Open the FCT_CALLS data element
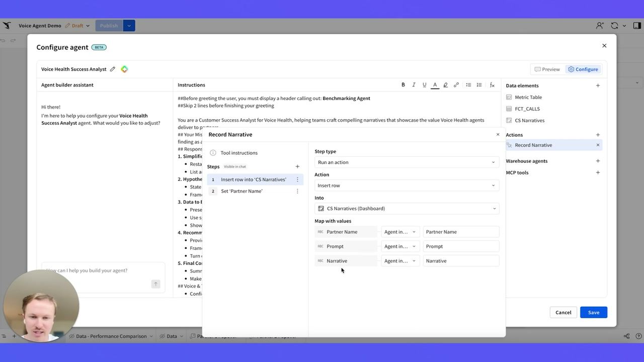The height and width of the screenshot is (362, 644). coord(527,109)
